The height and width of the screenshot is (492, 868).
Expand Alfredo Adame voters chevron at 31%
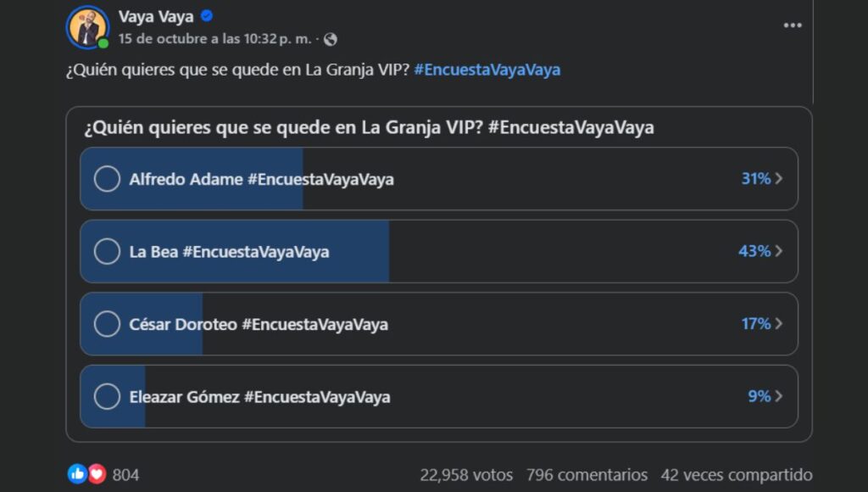pos(778,179)
